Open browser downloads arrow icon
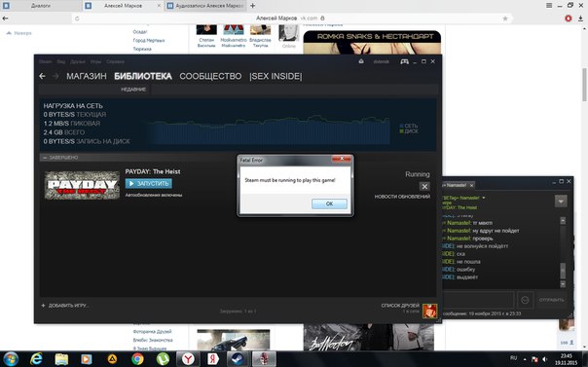The image size is (588, 367). tap(580, 18)
